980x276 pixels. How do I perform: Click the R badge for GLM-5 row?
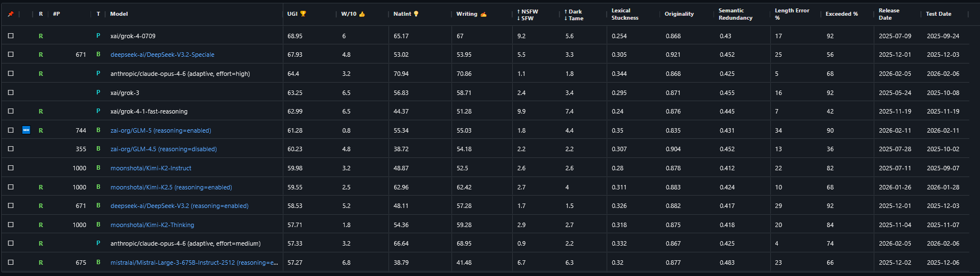(x=40, y=130)
